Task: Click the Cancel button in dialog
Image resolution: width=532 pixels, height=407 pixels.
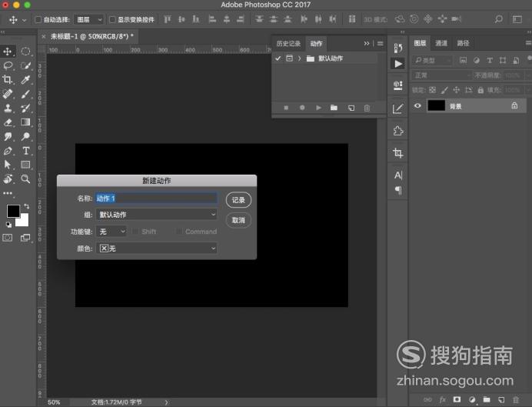Action: (x=238, y=220)
